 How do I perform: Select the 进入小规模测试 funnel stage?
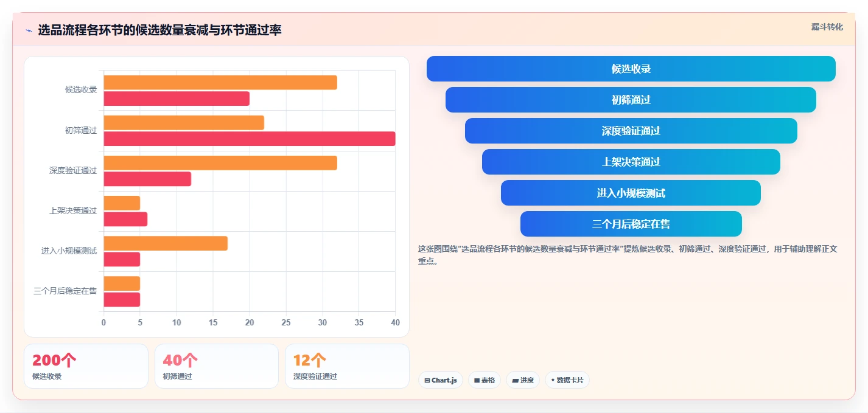click(x=631, y=193)
